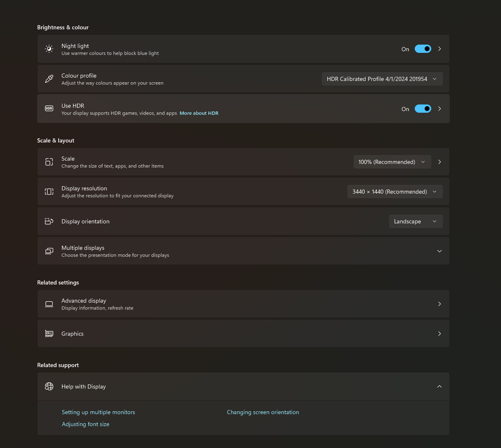This screenshot has height=448, width=501.
Task: Open the More about HDR link
Action: [x=199, y=113]
